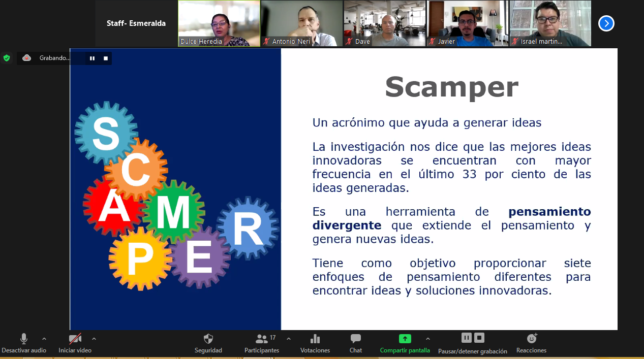Pause recording in top recording indicator

click(x=92, y=58)
